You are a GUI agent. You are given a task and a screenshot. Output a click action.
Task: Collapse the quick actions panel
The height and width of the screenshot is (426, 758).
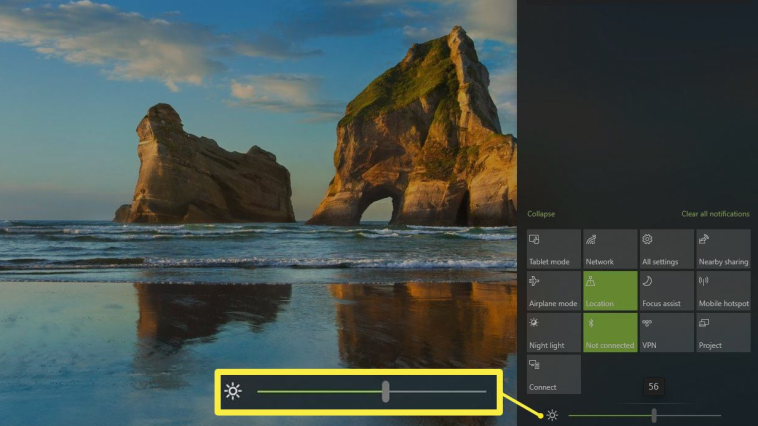[x=541, y=214]
